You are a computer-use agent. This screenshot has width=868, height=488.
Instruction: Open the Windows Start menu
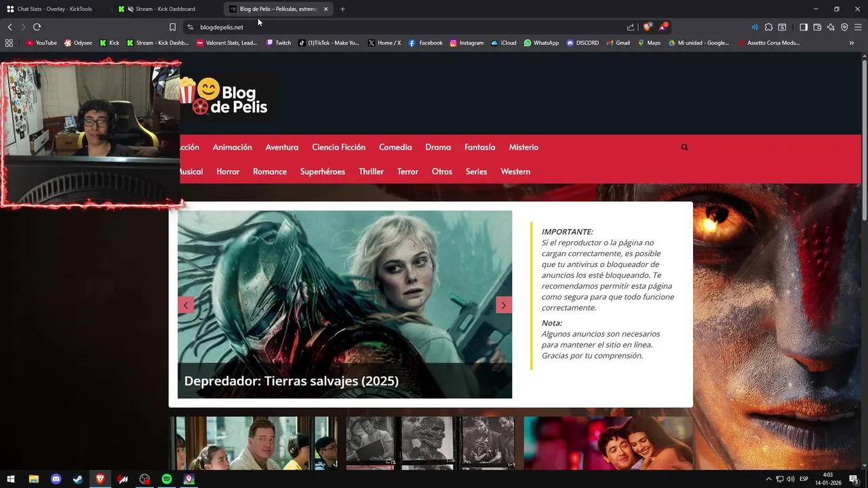[11, 479]
